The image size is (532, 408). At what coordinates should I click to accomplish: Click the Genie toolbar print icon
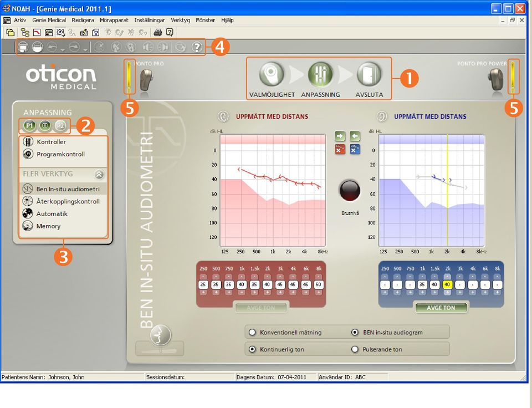(x=37, y=47)
